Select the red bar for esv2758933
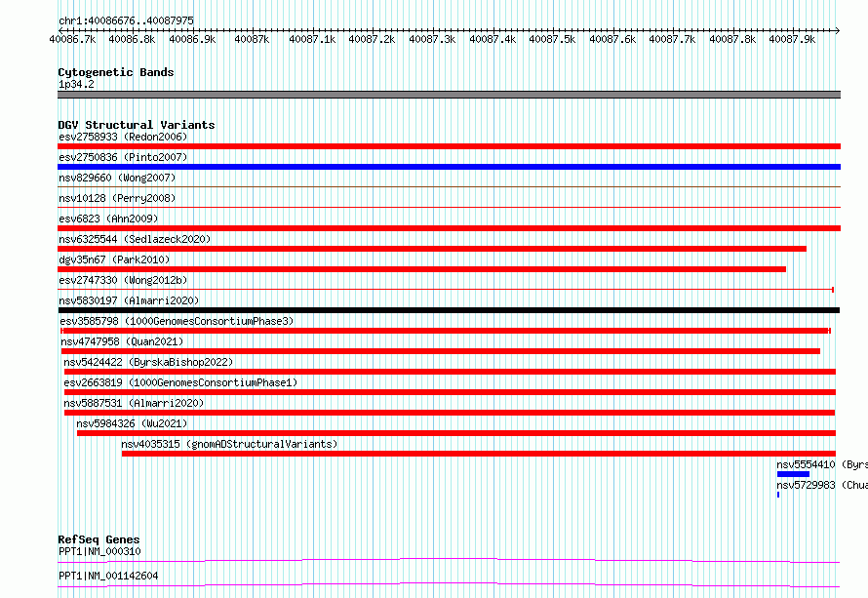The image size is (868, 598). point(449,146)
